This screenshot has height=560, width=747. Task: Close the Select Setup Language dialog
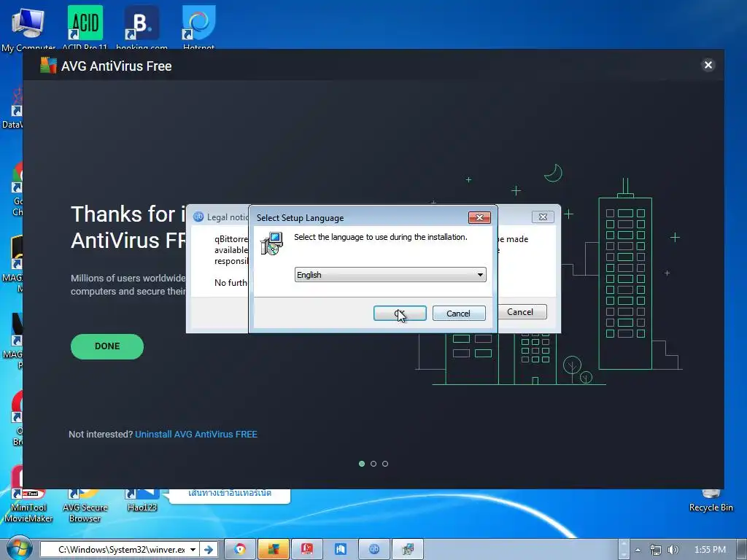(x=479, y=217)
